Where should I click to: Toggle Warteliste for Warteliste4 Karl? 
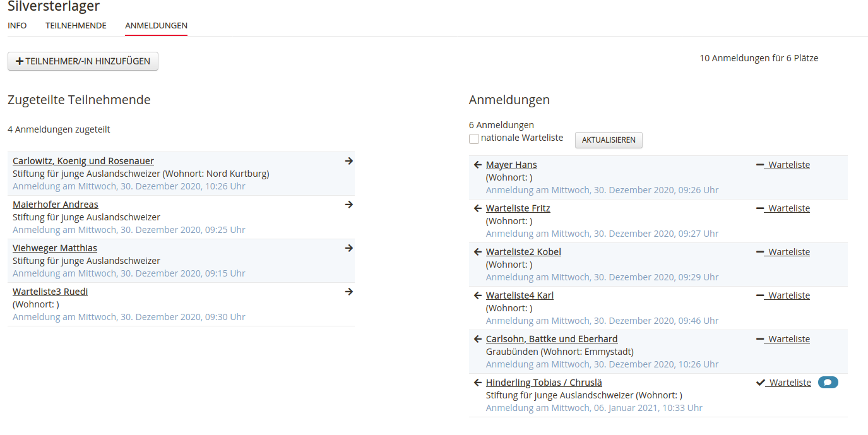pos(783,295)
